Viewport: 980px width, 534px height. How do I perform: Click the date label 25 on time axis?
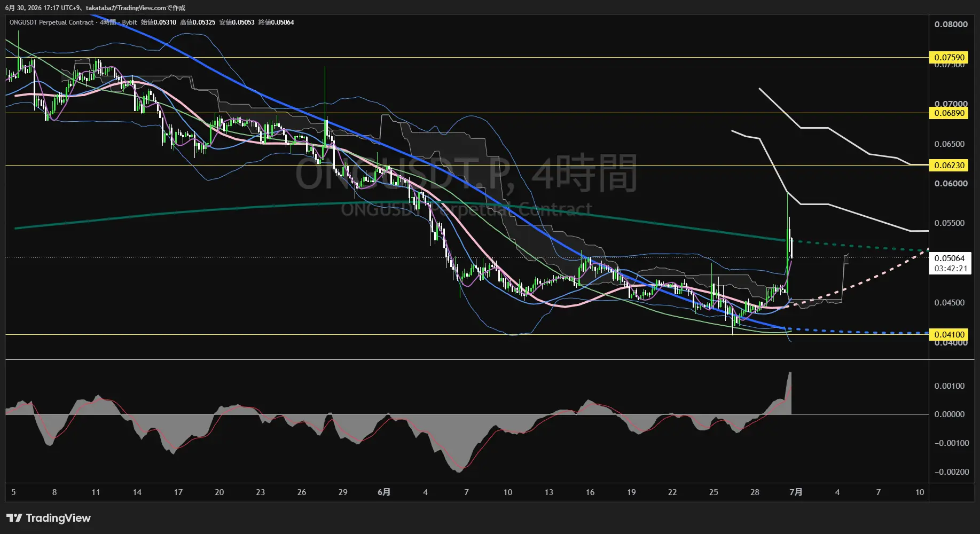[714, 492]
